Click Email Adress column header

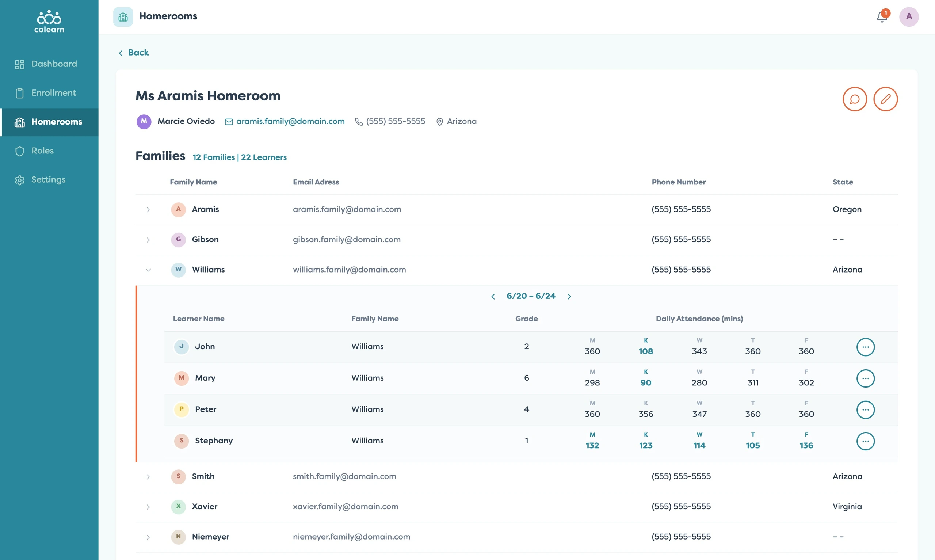(316, 182)
